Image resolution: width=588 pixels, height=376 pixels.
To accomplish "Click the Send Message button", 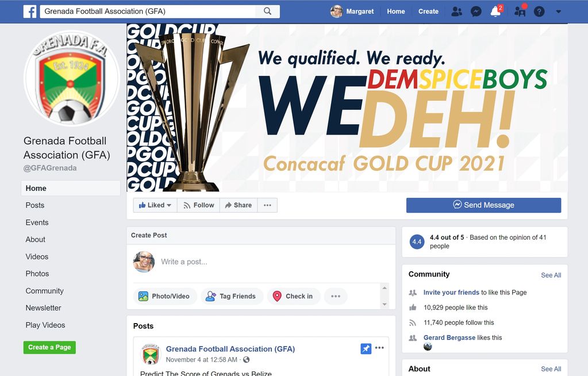I will [484, 205].
